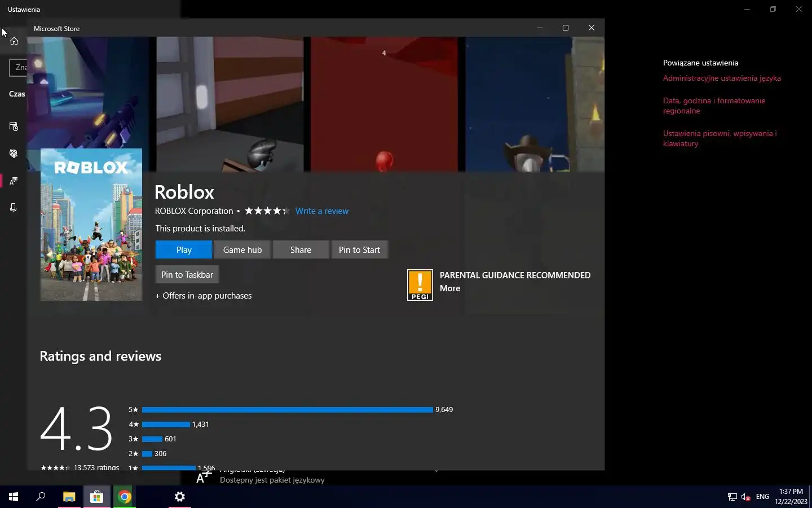Open the Windows Start menu

tap(14, 497)
